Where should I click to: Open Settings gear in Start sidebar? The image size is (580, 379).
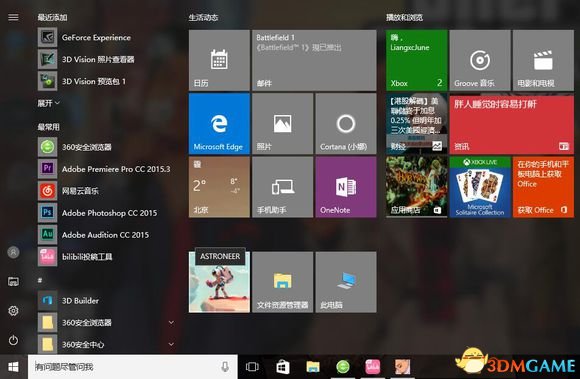click(13, 311)
